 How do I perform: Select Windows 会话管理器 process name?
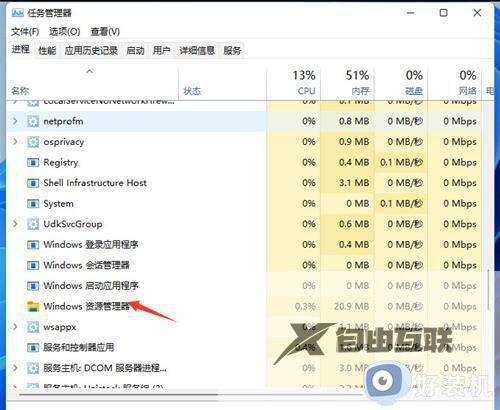tap(86, 265)
